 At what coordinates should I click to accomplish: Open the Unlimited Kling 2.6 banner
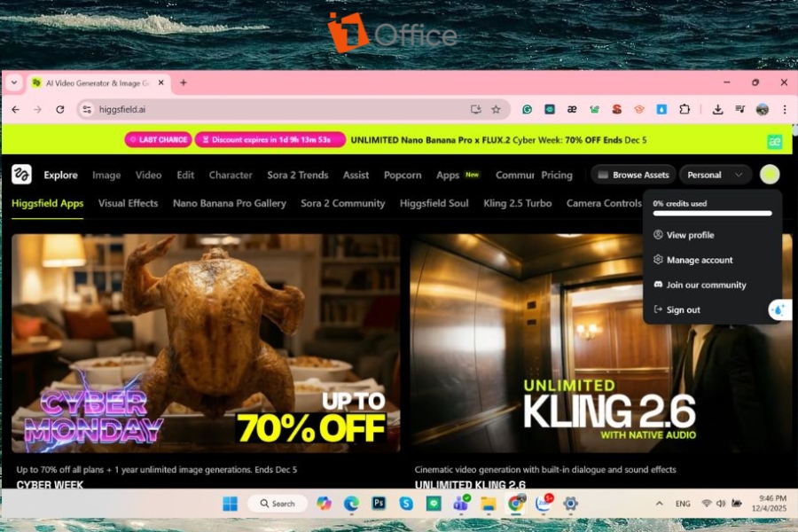click(600, 343)
